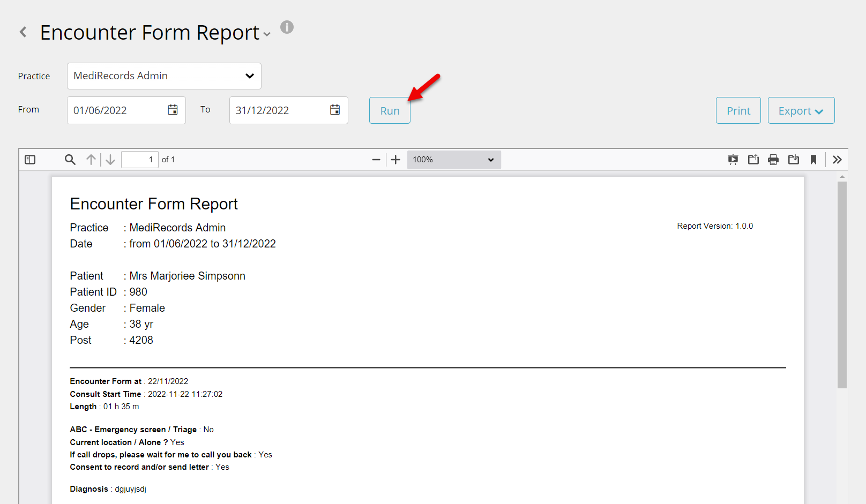Click the Report Version: 1.0.0 text
866x504 pixels.
click(715, 226)
